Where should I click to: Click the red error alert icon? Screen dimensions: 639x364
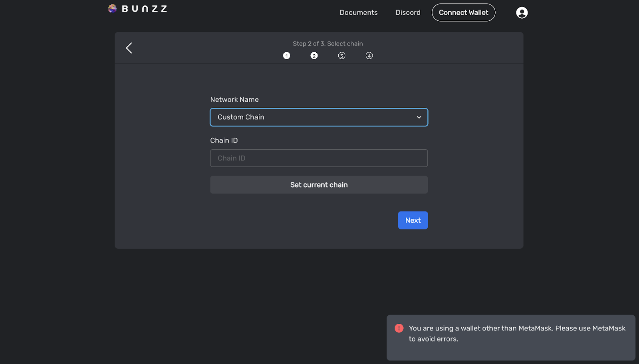click(398, 328)
